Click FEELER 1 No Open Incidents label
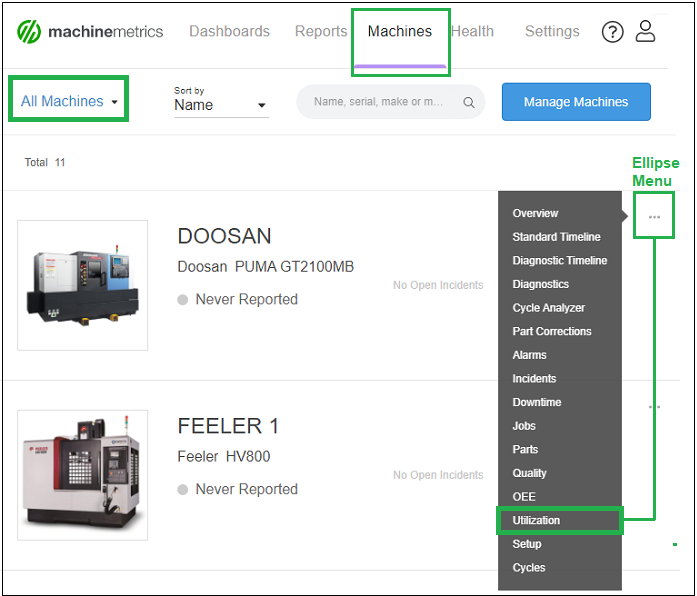 (438, 475)
